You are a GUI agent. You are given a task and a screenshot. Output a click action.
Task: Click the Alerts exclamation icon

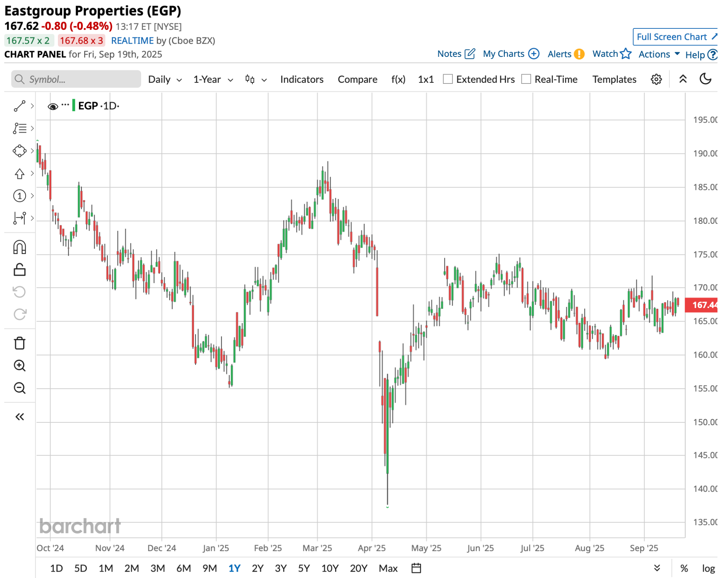pos(579,54)
